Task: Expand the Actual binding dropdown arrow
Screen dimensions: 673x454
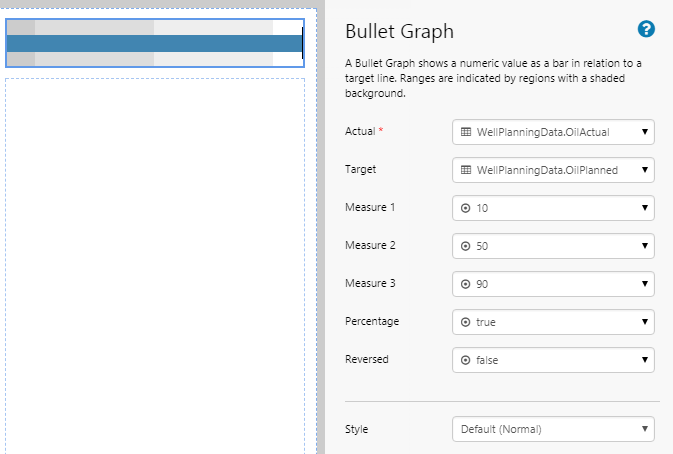Action: 645,132
